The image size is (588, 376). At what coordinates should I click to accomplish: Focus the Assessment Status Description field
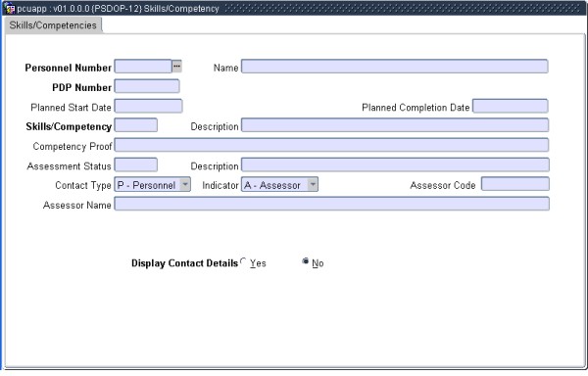click(395, 164)
